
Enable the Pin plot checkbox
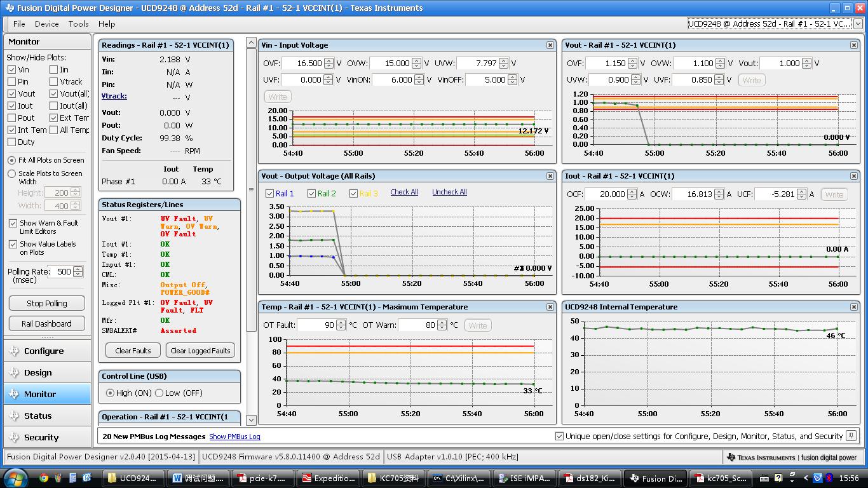point(12,81)
